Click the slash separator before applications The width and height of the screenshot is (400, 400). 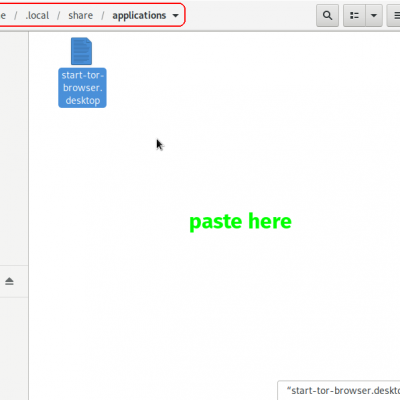[x=103, y=15]
